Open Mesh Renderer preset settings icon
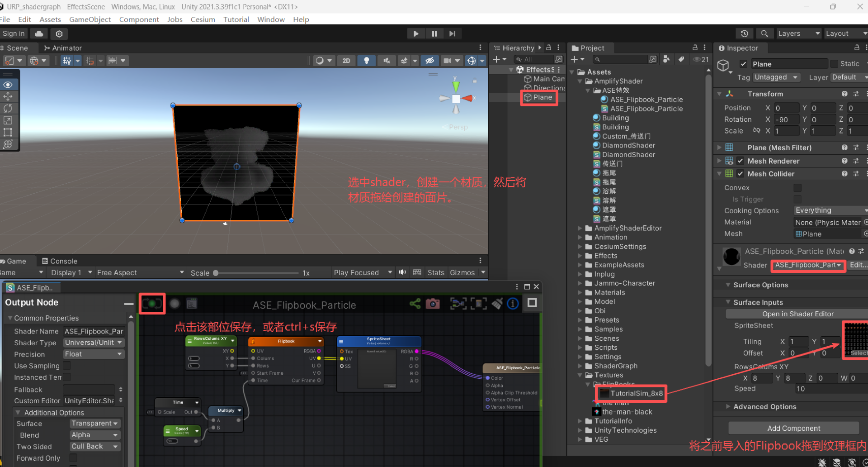This screenshot has height=467, width=868. point(856,161)
